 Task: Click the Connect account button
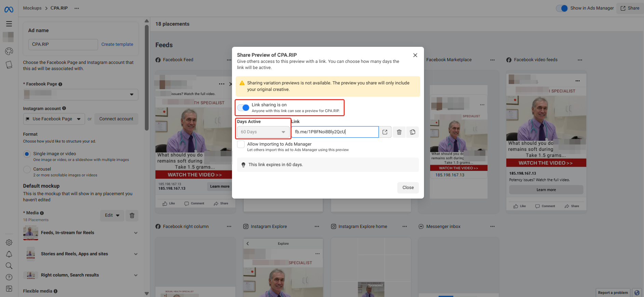116,119
